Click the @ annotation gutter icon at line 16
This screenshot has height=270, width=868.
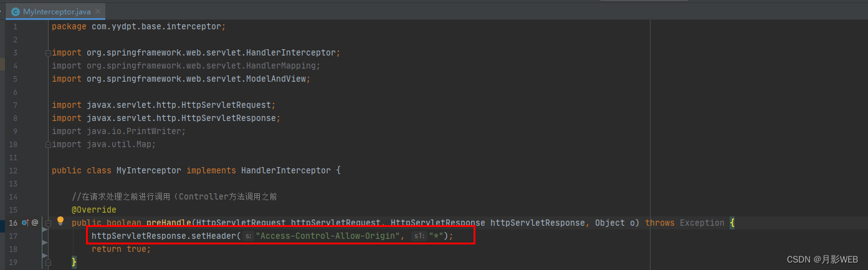click(35, 222)
